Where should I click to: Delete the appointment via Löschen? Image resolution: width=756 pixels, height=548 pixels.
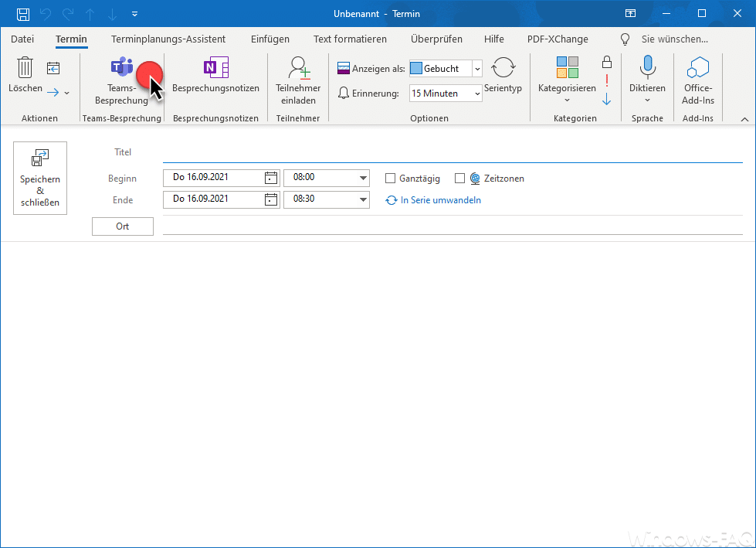click(25, 75)
